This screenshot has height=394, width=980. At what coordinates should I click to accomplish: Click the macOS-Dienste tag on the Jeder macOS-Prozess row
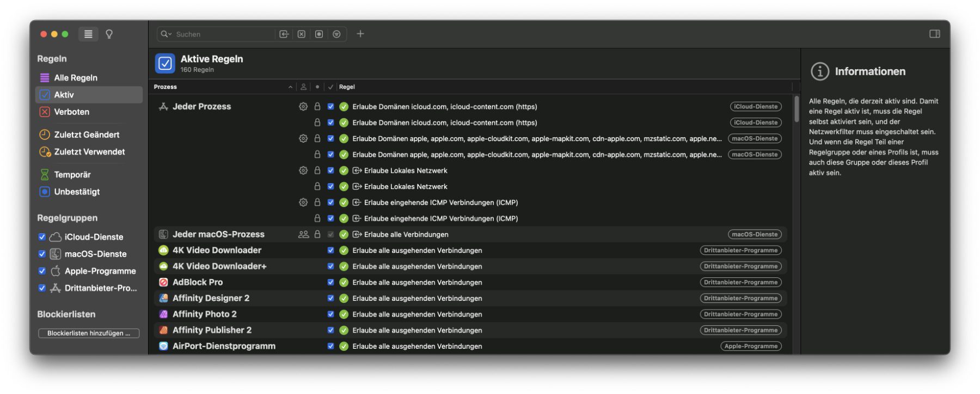pyautogui.click(x=754, y=234)
